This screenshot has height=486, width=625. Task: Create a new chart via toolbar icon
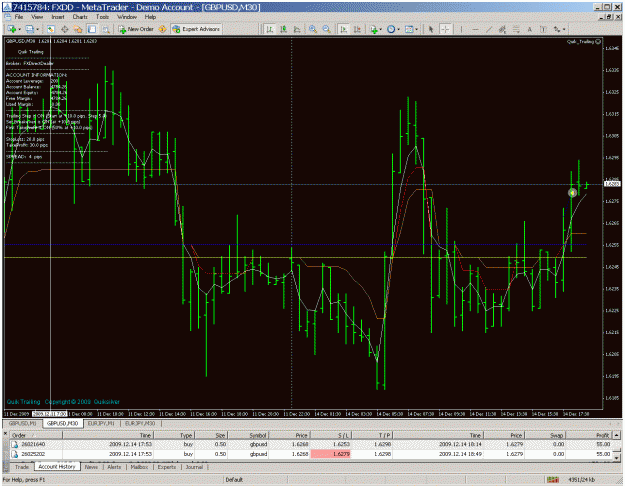(x=12, y=29)
